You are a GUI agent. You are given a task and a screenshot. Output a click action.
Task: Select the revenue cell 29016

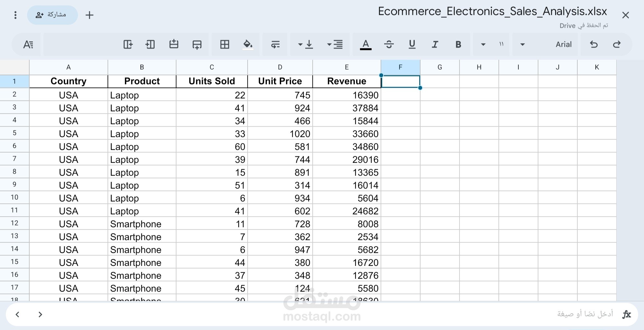347,159
